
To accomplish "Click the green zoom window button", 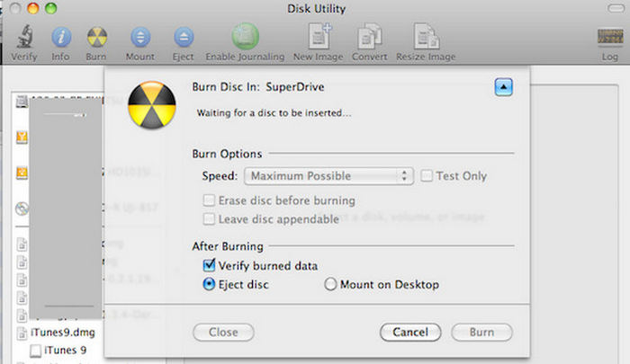I will point(51,8).
